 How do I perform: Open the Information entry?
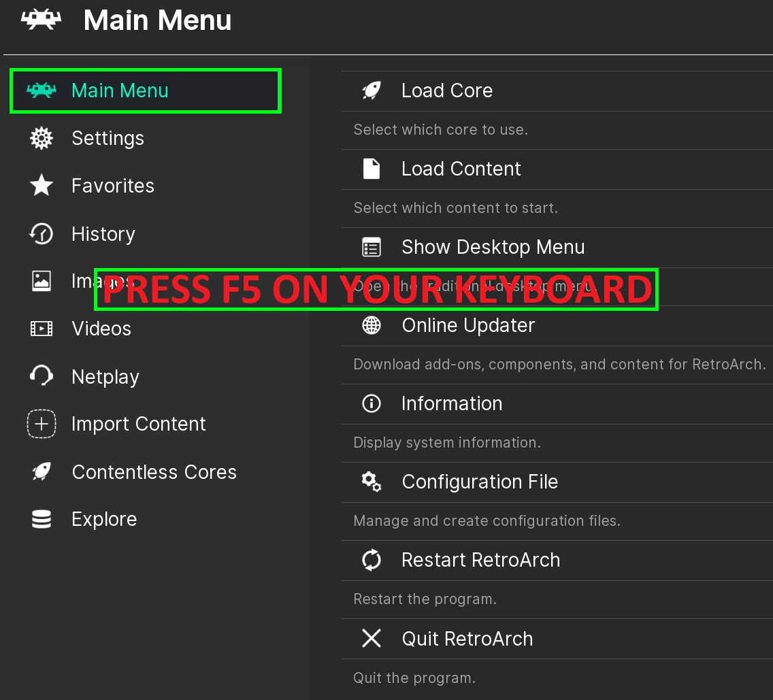tap(557, 403)
